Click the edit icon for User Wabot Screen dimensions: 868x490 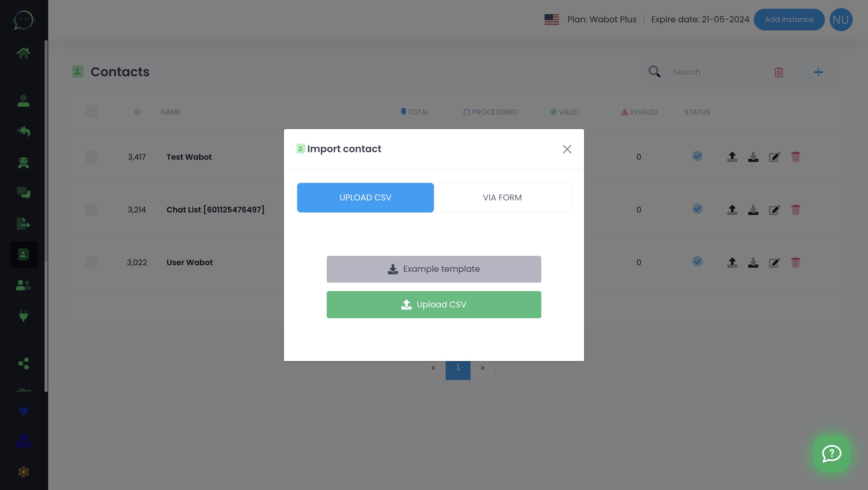tap(774, 262)
